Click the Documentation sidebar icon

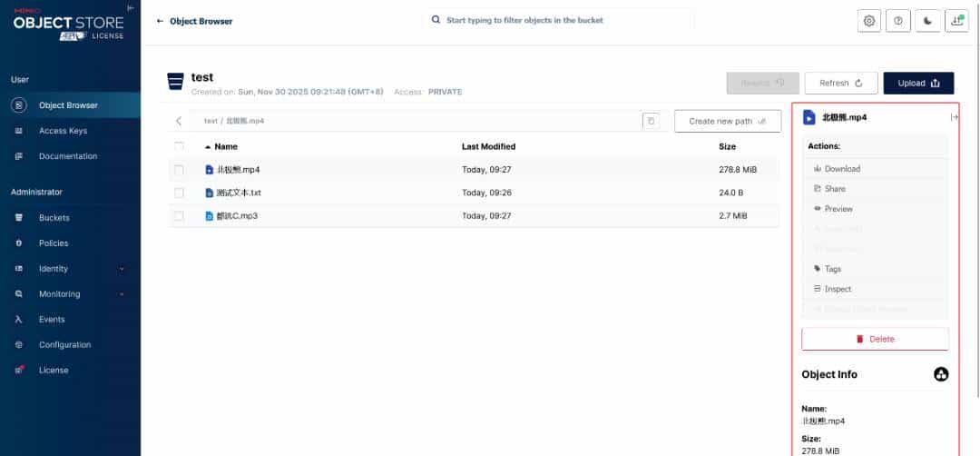coord(19,156)
